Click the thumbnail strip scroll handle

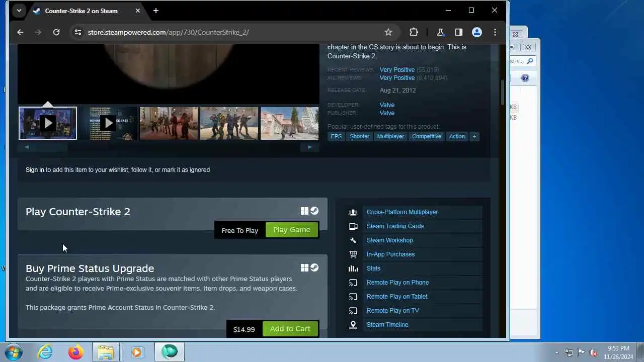[x=43, y=147]
